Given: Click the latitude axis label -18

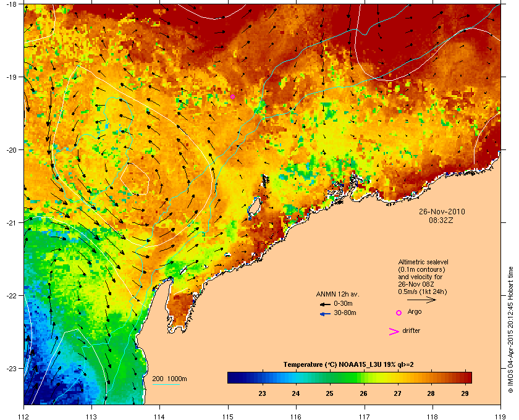Looking at the screenshot, I should [12, 4].
